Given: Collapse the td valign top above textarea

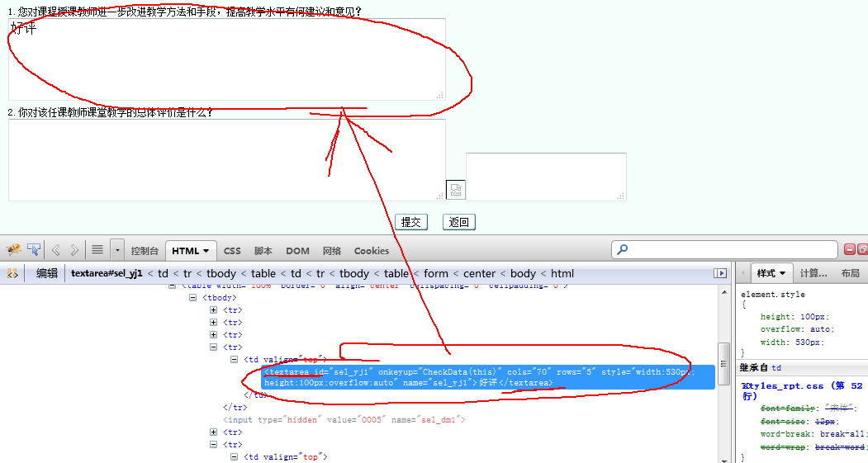Looking at the screenshot, I should pos(235,359).
